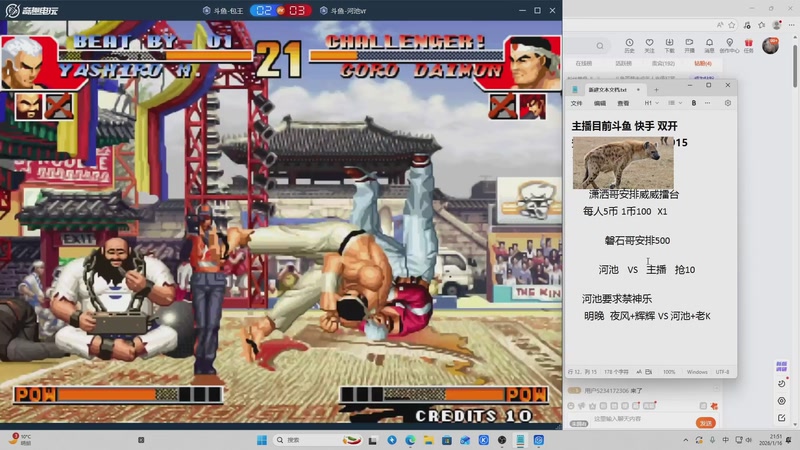This screenshot has width=800, height=450.
Task: Click the Bold B icon in Notepad
Action: click(x=694, y=103)
